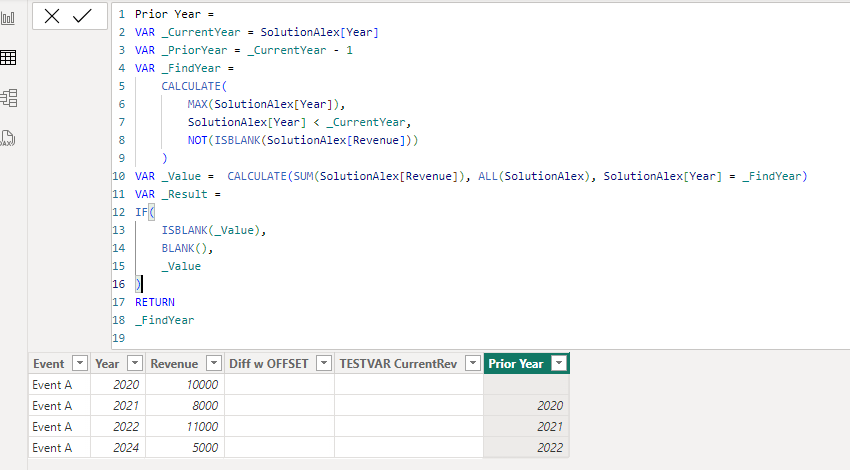Open the Year column filter dropdown
Viewport: 850px width, 470px height.
coord(134,363)
